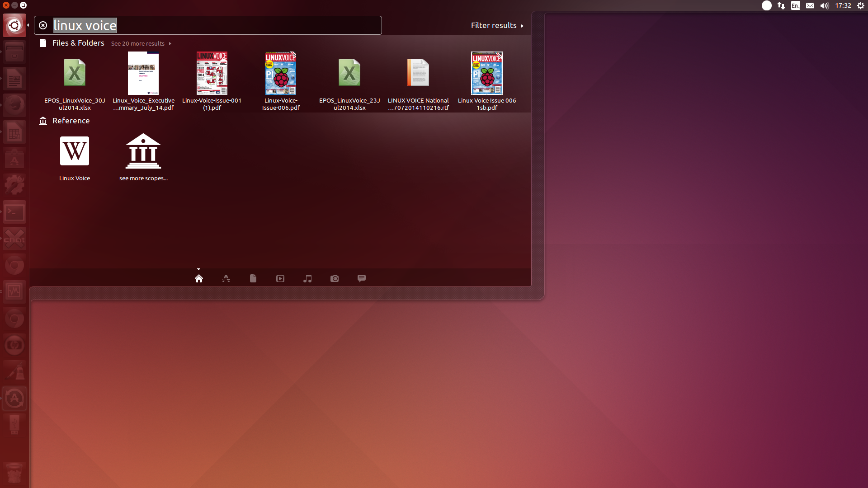The width and height of the screenshot is (868, 488).
Task: Close the Dash with the orange button
Action: [6, 5]
